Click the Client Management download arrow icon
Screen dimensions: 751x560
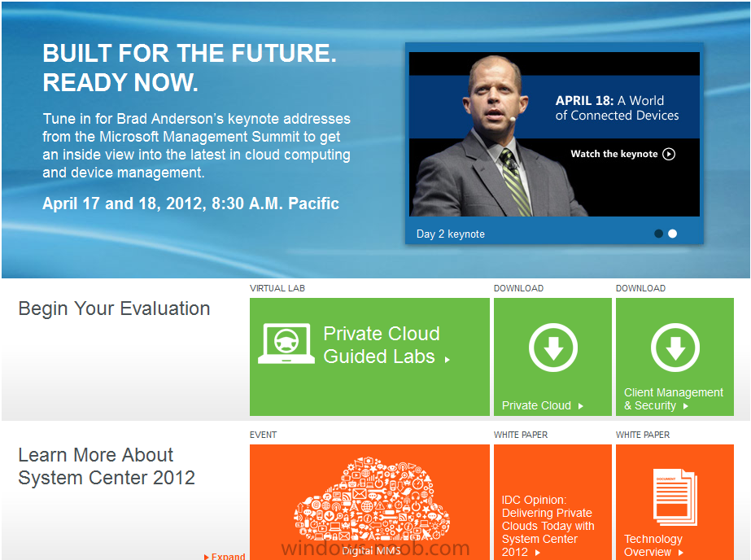[675, 348]
